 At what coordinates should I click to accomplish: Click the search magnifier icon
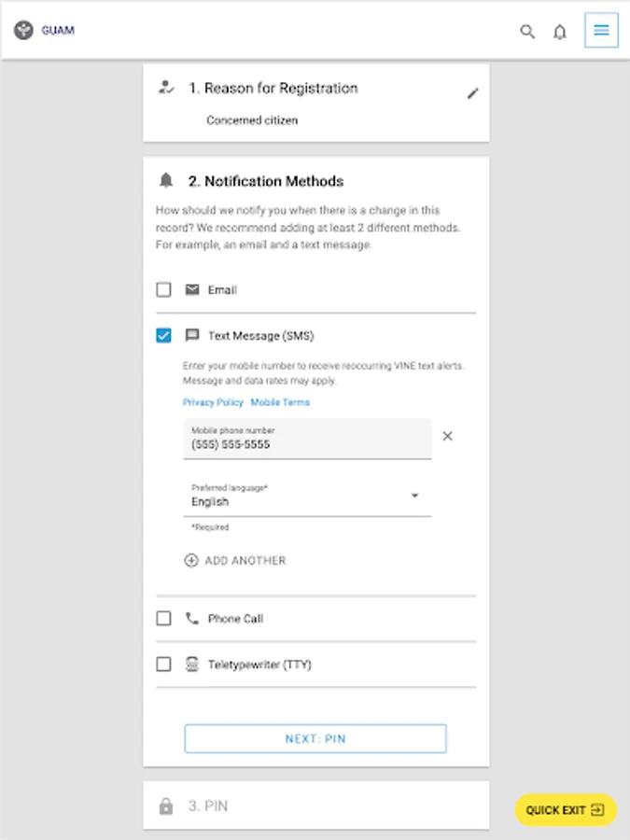527,31
